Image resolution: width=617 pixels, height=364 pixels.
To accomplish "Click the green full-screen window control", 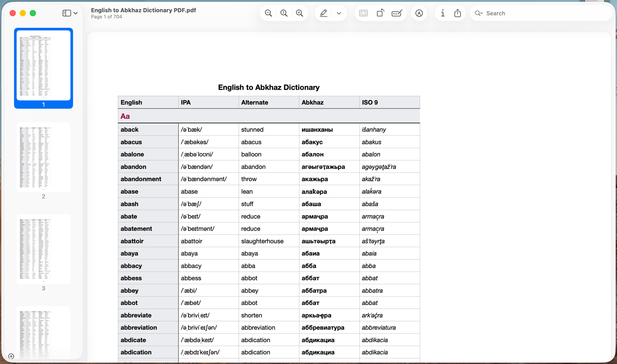I will pyautogui.click(x=32, y=13).
